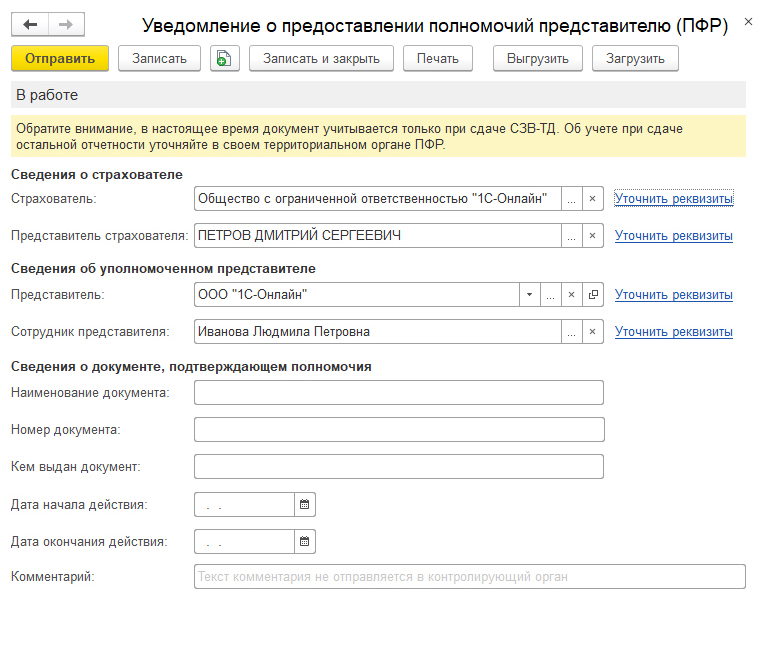
Task: Click the Печать button
Action: (x=437, y=59)
